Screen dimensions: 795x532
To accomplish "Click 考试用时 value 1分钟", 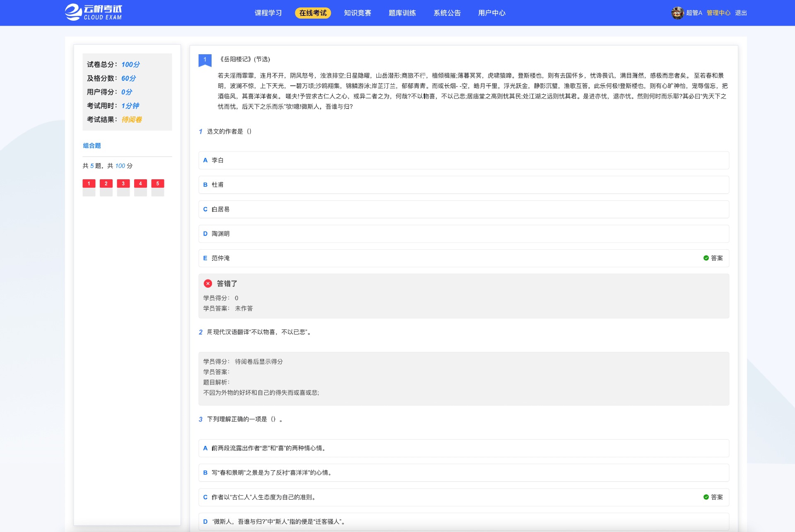I will point(130,105).
